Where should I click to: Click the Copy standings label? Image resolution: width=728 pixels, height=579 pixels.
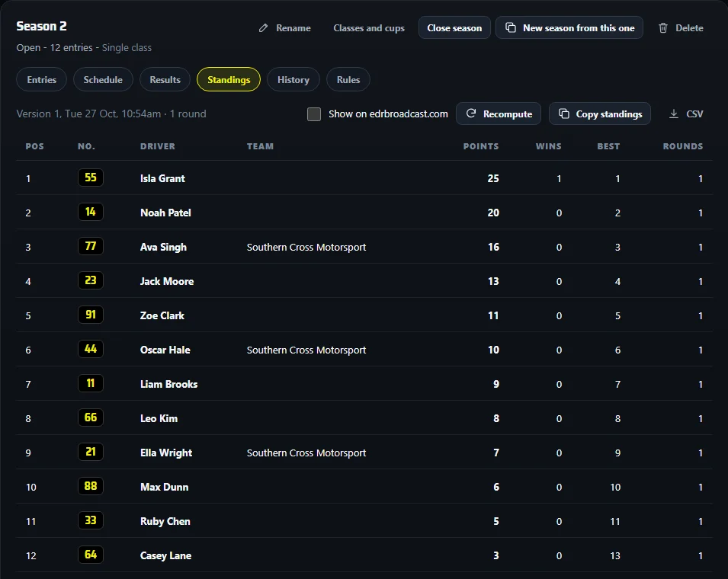608,114
